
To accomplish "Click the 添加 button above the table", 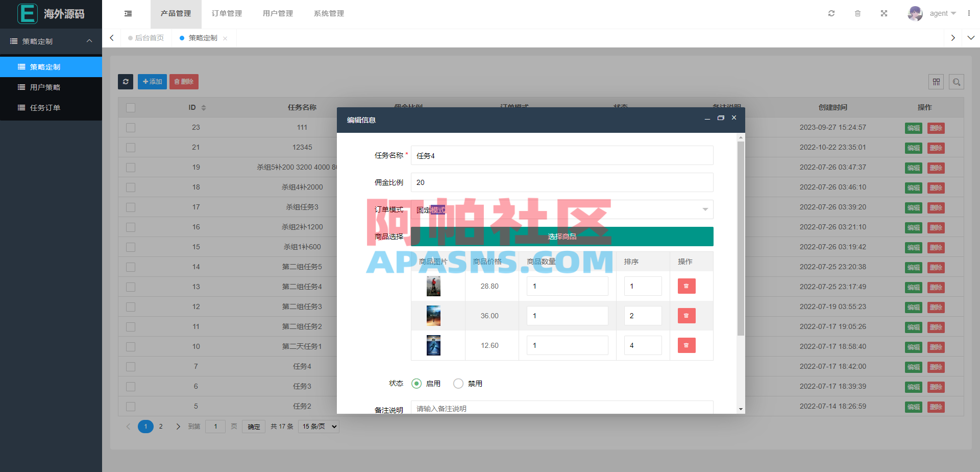I will (152, 82).
